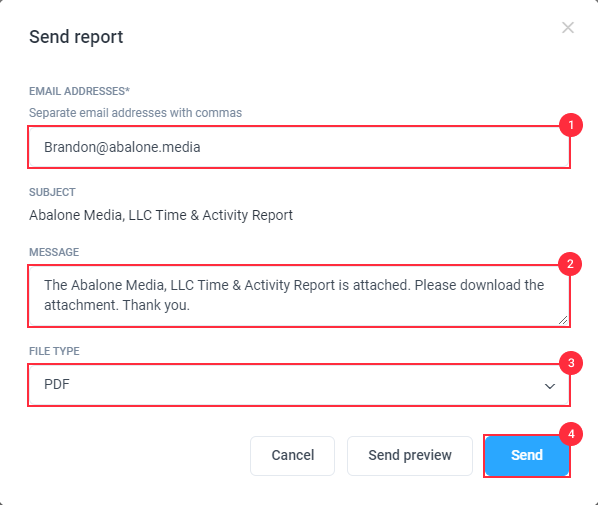Click the comma separation hint text
The width and height of the screenshot is (598, 505).
[x=135, y=113]
